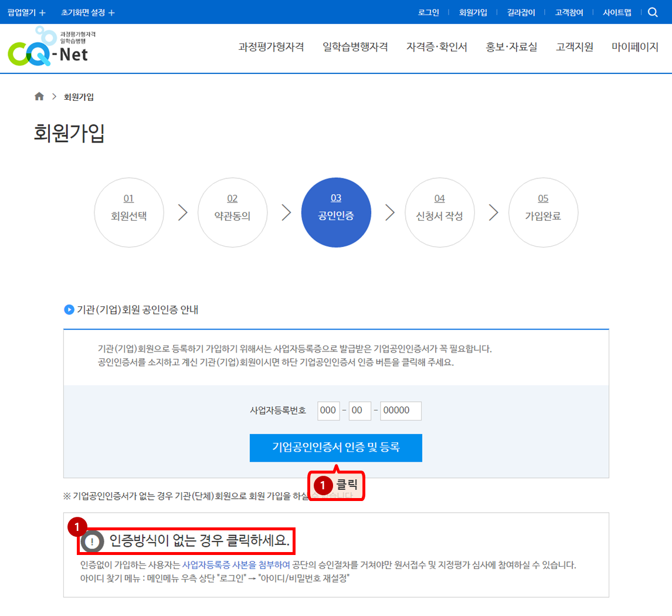Open 홍보·자료실 main menu

511,47
